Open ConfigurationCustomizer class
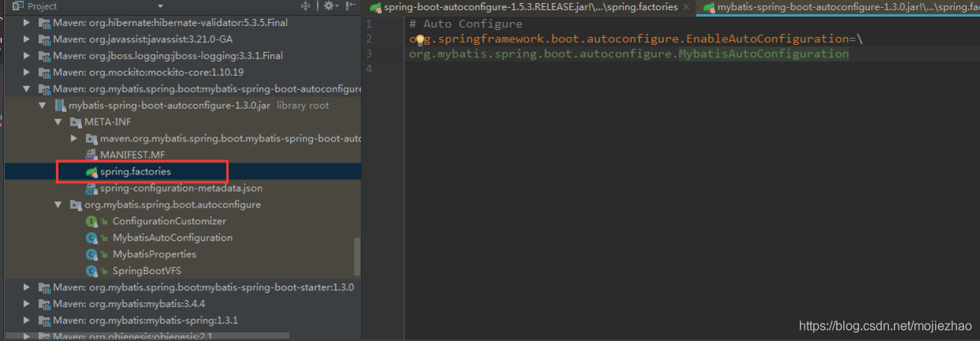980x341 pixels. click(169, 221)
